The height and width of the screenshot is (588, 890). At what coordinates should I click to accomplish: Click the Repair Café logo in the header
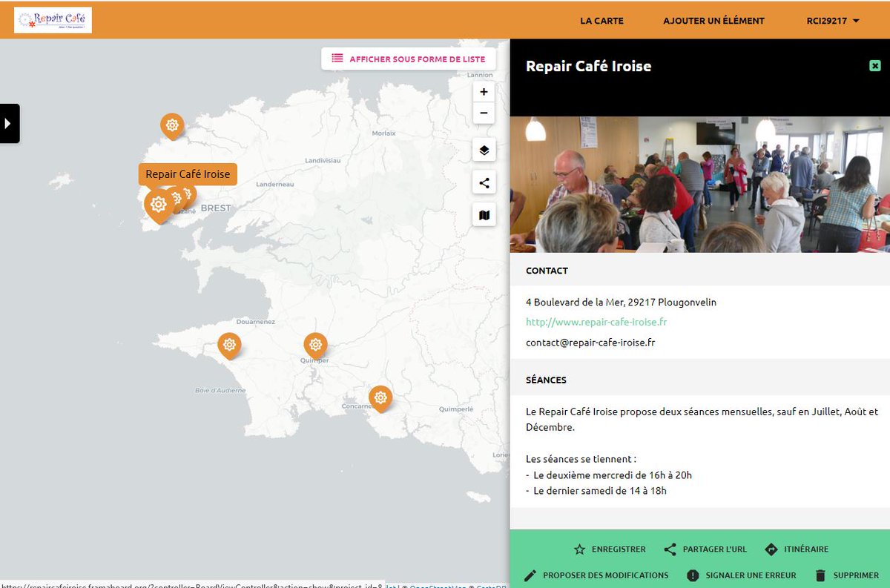[x=53, y=20]
